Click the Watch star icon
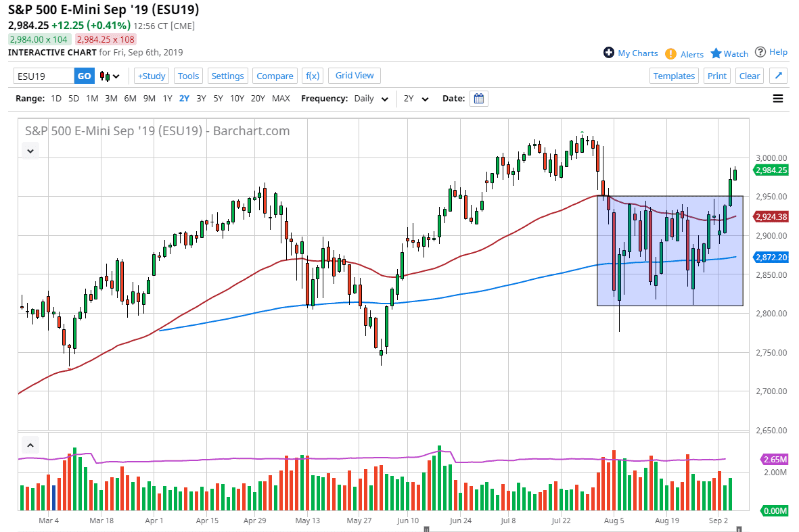This screenshot has height=532, width=799. [716, 53]
